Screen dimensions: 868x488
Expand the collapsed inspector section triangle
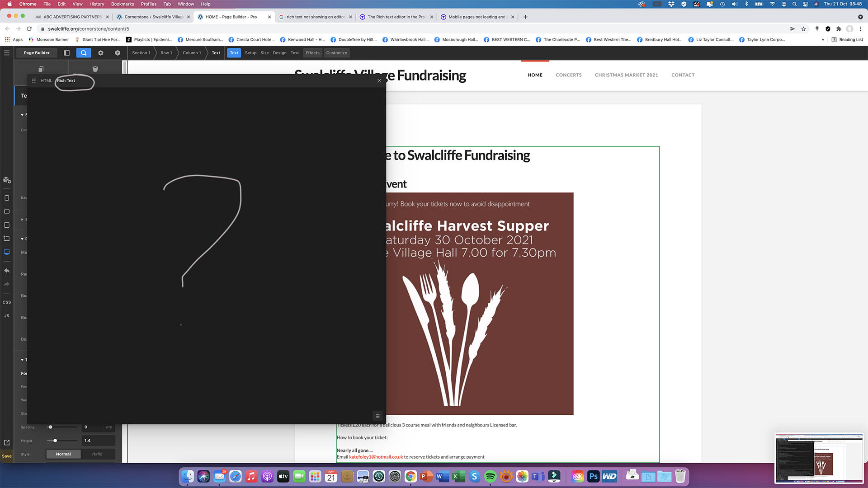coord(22,220)
